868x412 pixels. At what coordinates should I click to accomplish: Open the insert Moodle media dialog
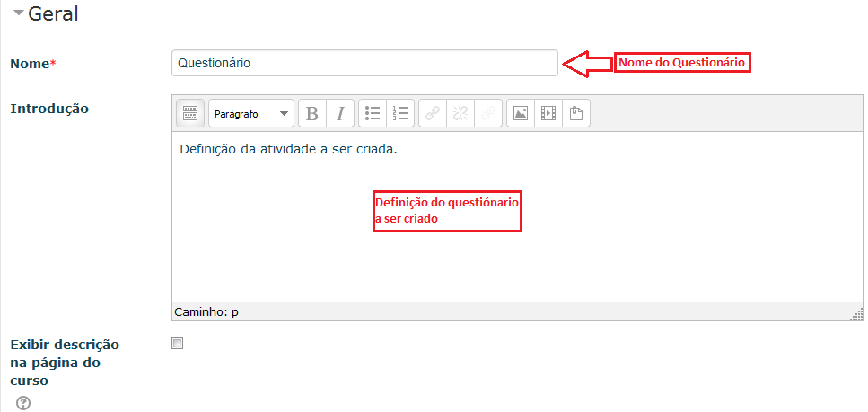[x=548, y=113]
